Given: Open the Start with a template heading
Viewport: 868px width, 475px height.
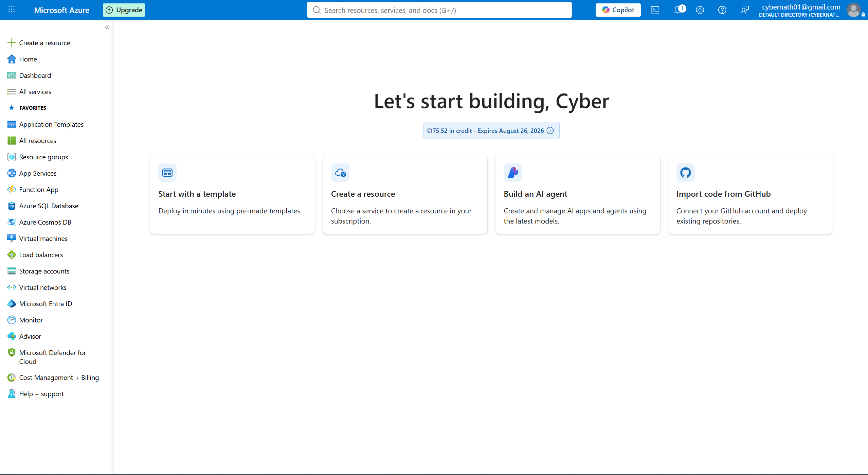Looking at the screenshot, I should (x=197, y=194).
